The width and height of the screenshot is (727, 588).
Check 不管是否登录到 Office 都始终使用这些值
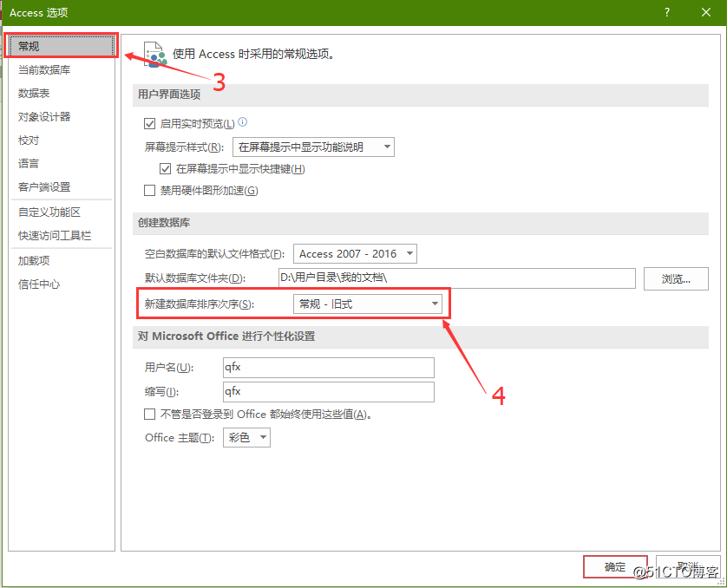coord(149,415)
